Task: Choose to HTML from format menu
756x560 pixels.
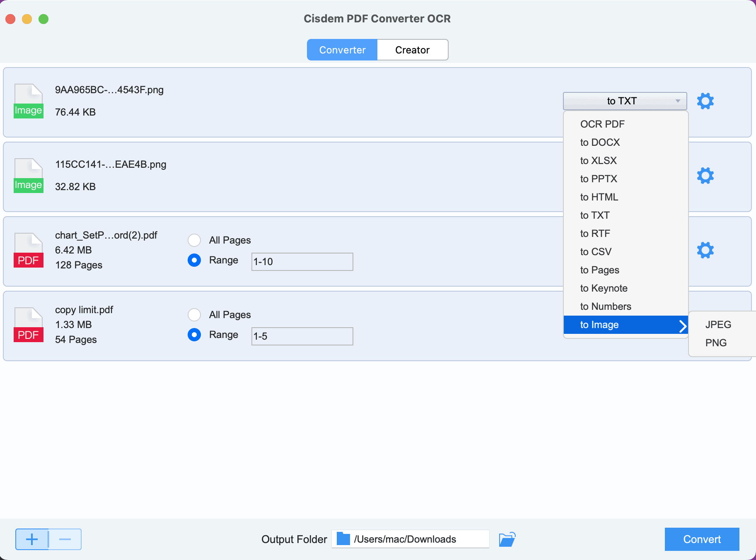Action: coord(626,197)
